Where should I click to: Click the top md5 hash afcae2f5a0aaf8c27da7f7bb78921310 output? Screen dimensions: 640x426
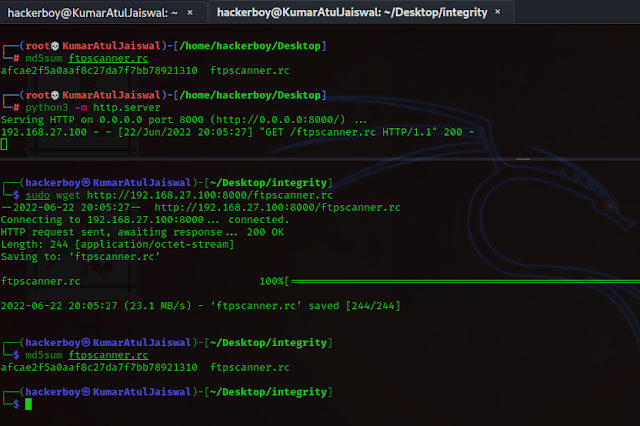[99, 71]
